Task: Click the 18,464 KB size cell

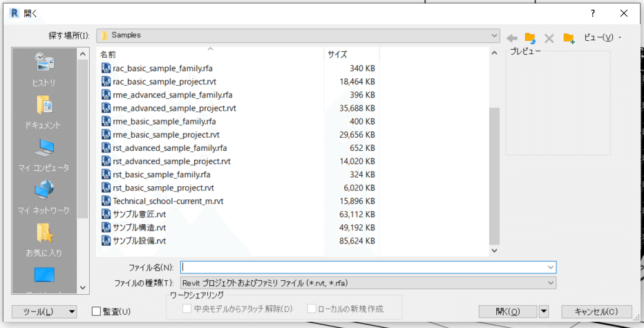Action: pos(357,82)
